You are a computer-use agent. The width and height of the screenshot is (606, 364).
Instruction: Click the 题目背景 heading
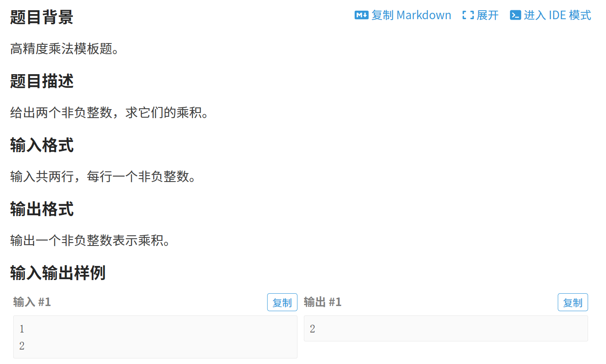[x=42, y=17]
